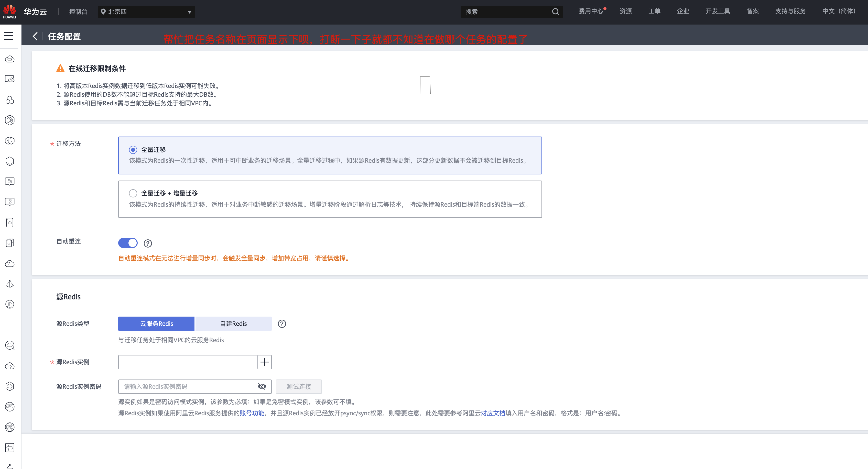Open the 资源 menu
Viewport: 868px width, 469px height.
pyautogui.click(x=626, y=12)
